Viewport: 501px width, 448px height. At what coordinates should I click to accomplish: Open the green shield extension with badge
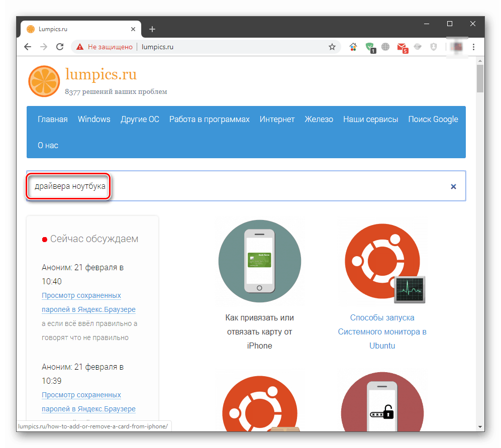(x=370, y=48)
